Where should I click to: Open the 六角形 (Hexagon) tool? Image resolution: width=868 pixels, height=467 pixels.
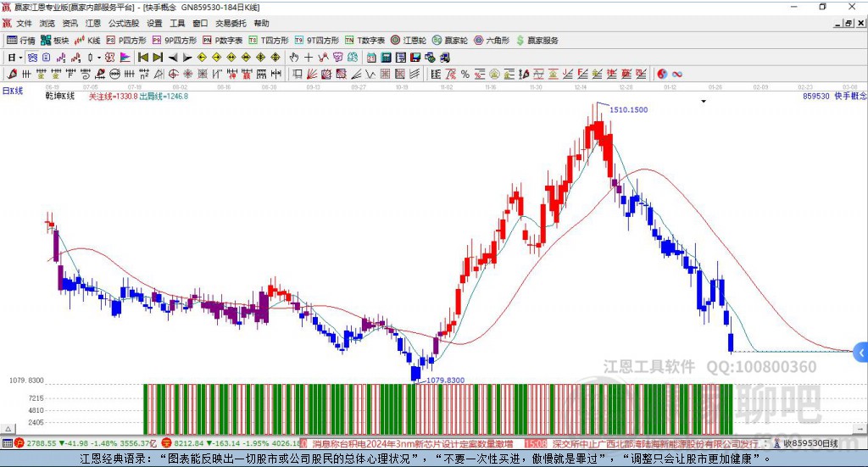(x=491, y=40)
